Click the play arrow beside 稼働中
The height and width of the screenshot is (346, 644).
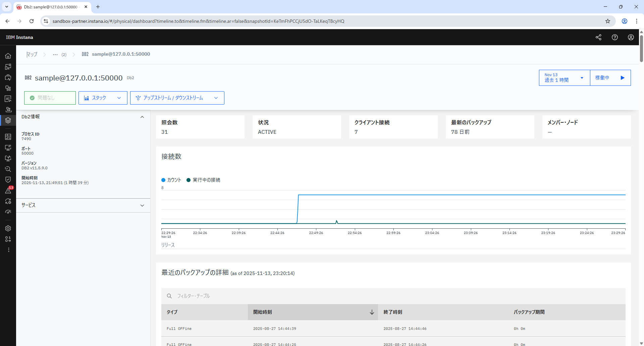coord(623,78)
